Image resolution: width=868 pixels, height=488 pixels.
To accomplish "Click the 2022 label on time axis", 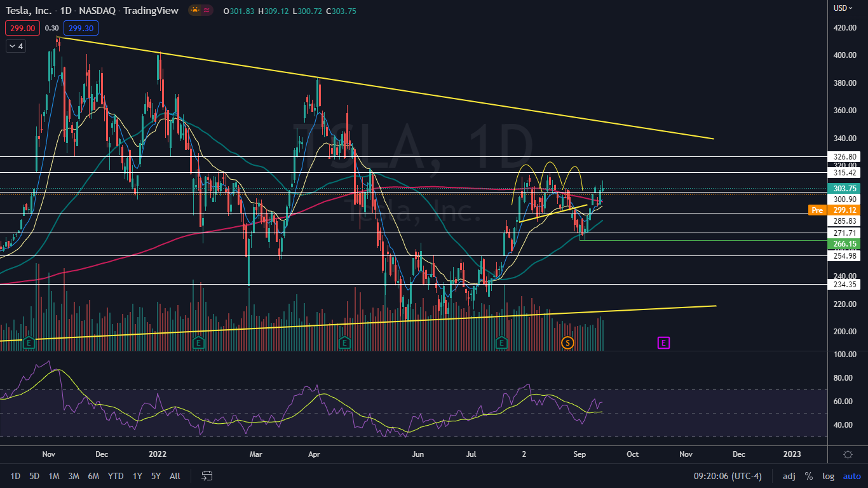I will pyautogui.click(x=158, y=455).
